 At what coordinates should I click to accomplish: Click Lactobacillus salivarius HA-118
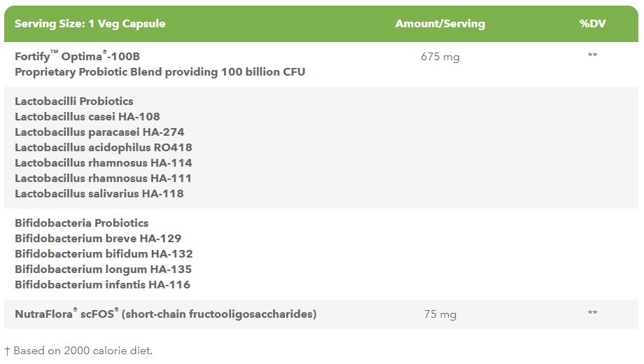tap(99, 193)
